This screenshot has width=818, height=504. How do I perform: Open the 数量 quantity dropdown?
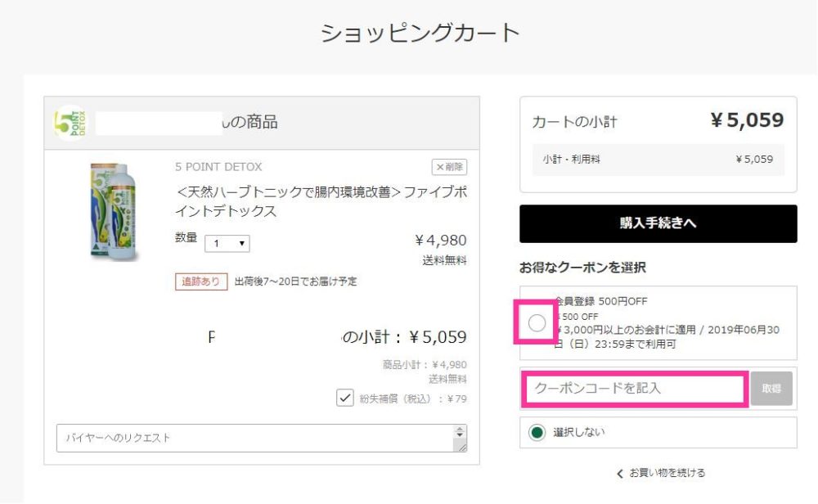click(x=227, y=243)
